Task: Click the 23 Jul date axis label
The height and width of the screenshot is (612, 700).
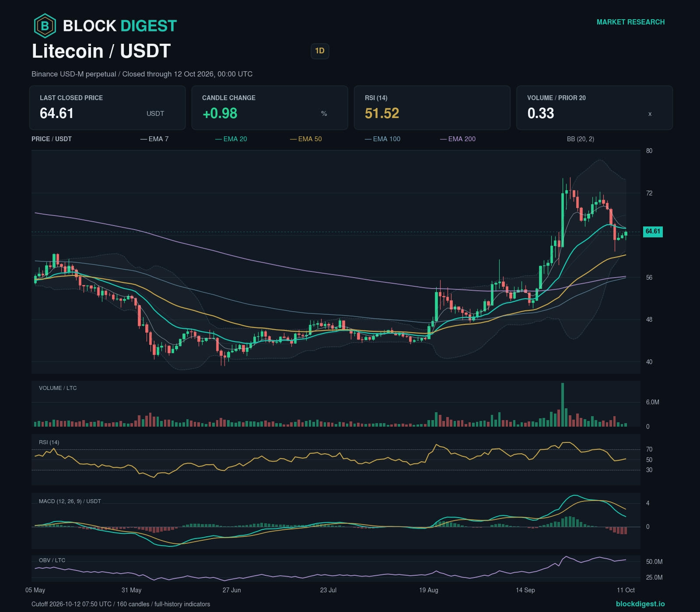Action: [328, 590]
